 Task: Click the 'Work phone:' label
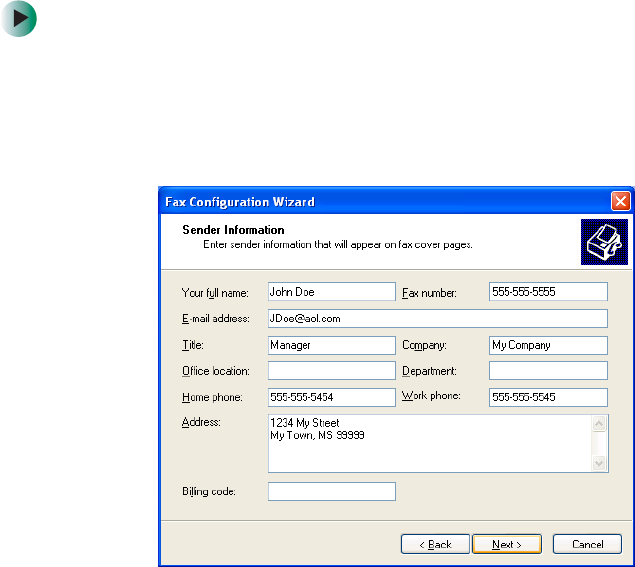point(431,396)
